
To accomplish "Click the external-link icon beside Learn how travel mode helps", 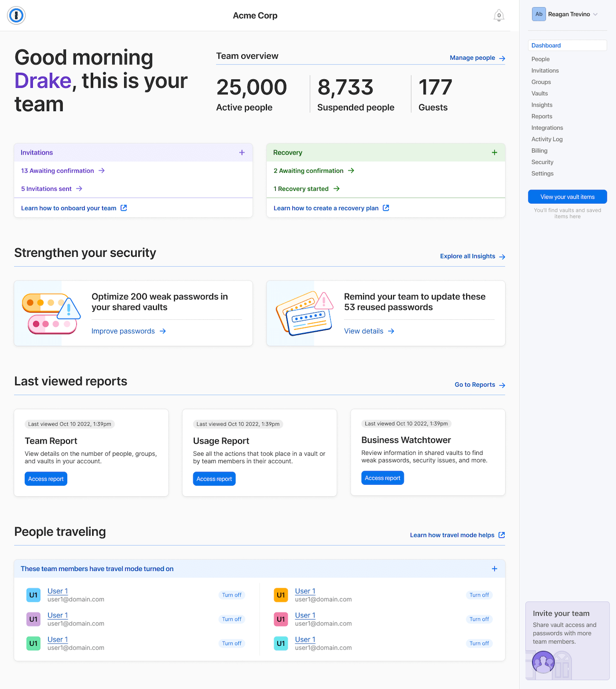I will (502, 535).
